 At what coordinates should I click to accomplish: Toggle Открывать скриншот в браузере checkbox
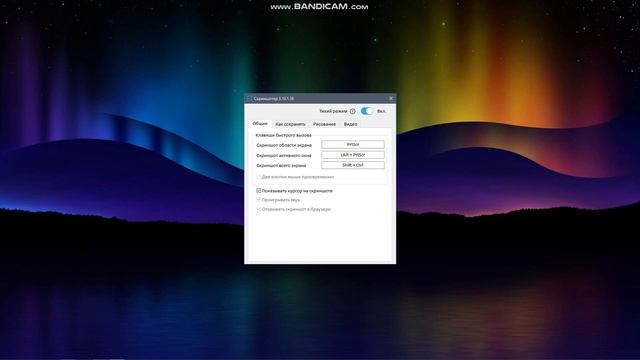(x=258, y=209)
